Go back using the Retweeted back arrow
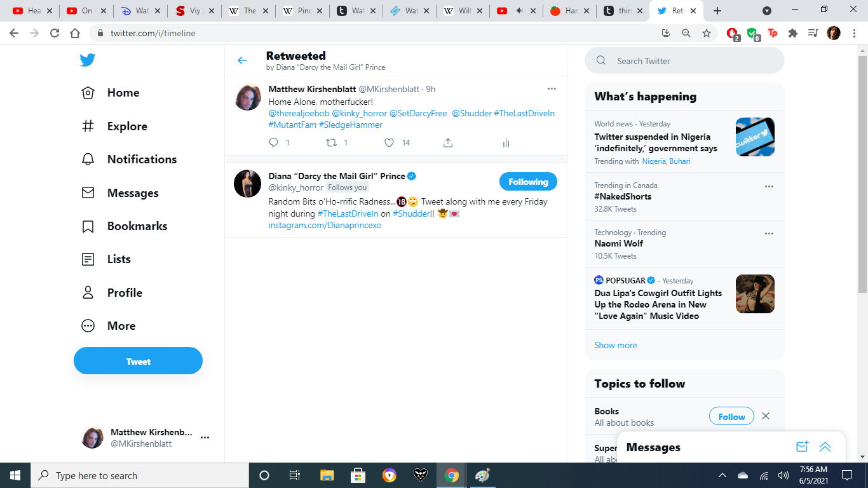Viewport: 868px width, 488px height. click(242, 60)
